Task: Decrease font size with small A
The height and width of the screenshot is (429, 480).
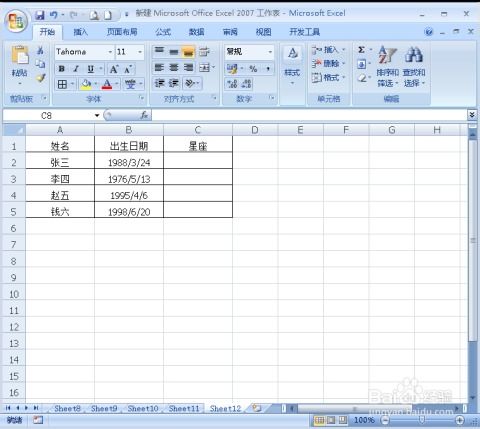Action: (x=128, y=69)
